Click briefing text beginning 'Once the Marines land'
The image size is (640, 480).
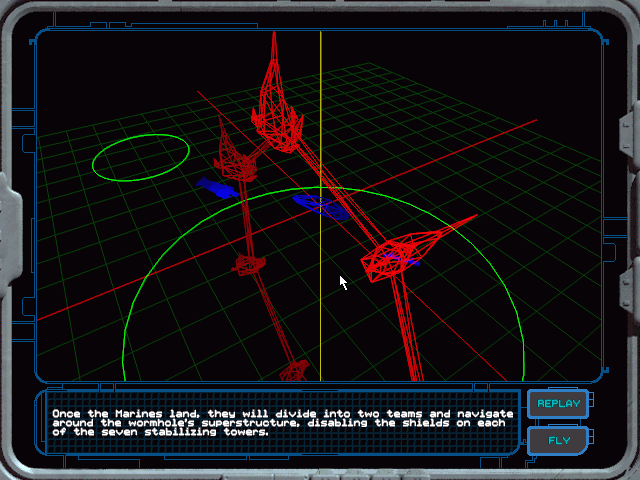point(282,423)
